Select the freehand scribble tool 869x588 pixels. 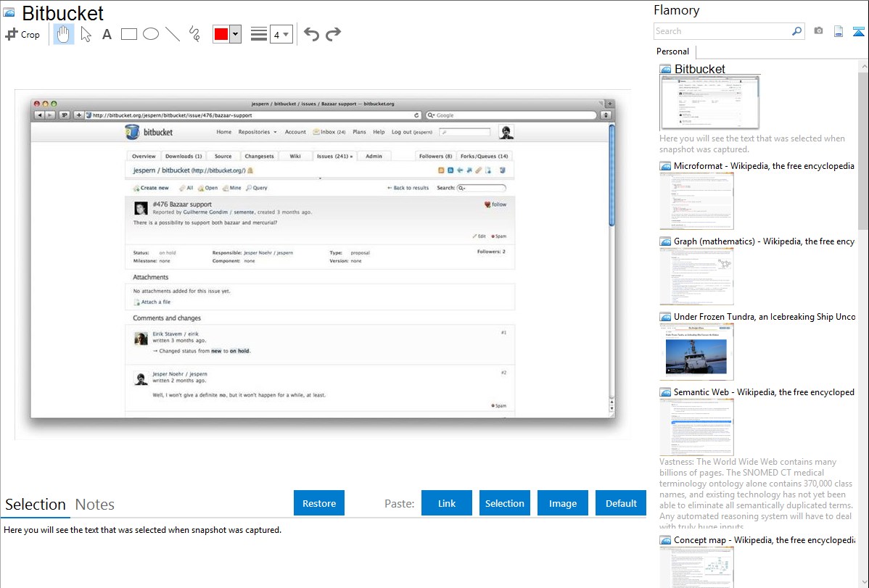194,34
